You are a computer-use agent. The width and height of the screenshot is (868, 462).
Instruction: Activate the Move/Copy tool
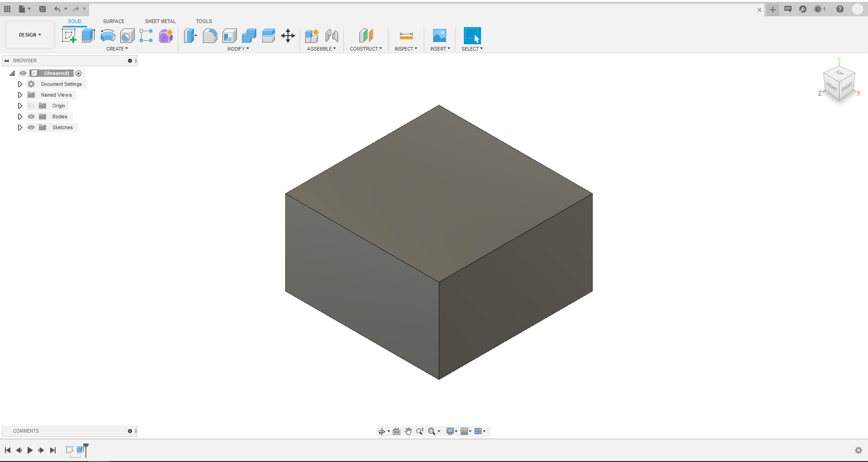pos(288,36)
